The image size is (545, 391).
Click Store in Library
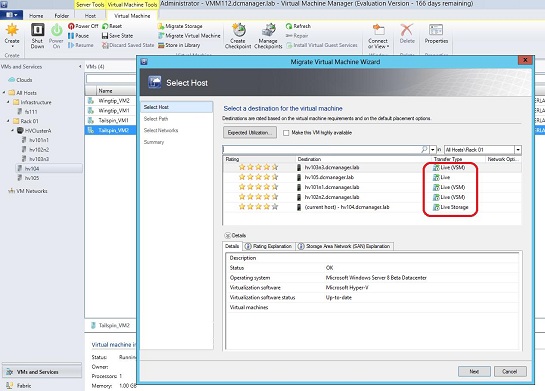tap(179, 45)
